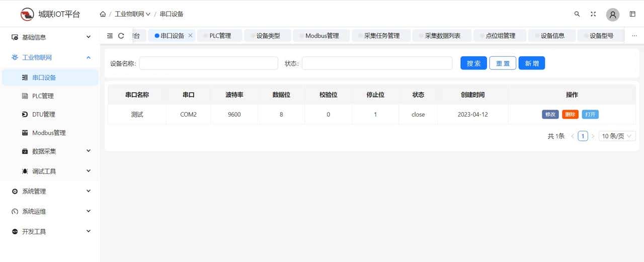Click the close status cell

point(418,115)
